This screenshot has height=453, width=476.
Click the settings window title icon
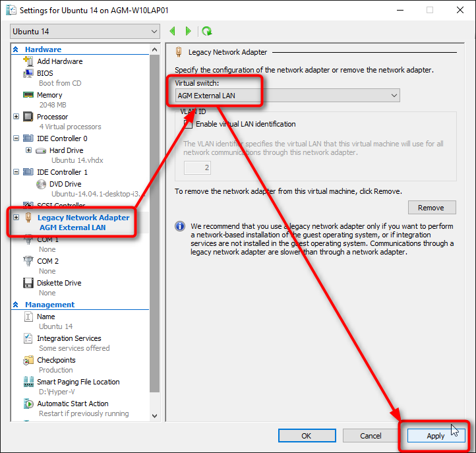pos(11,10)
